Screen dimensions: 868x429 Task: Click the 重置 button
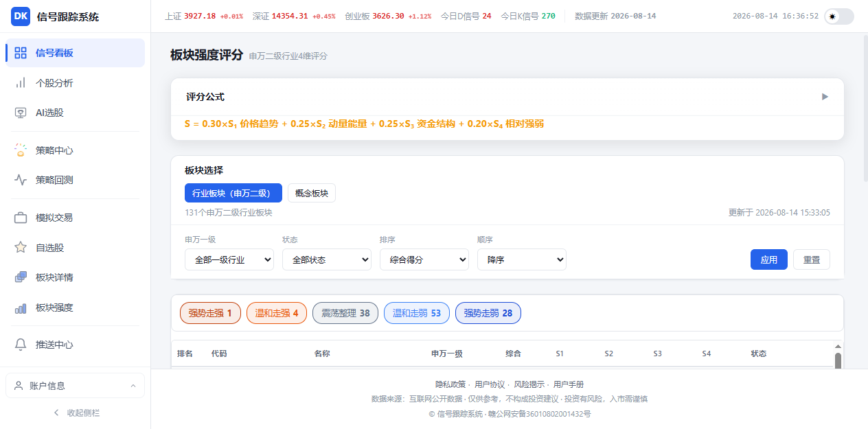[x=812, y=259]
